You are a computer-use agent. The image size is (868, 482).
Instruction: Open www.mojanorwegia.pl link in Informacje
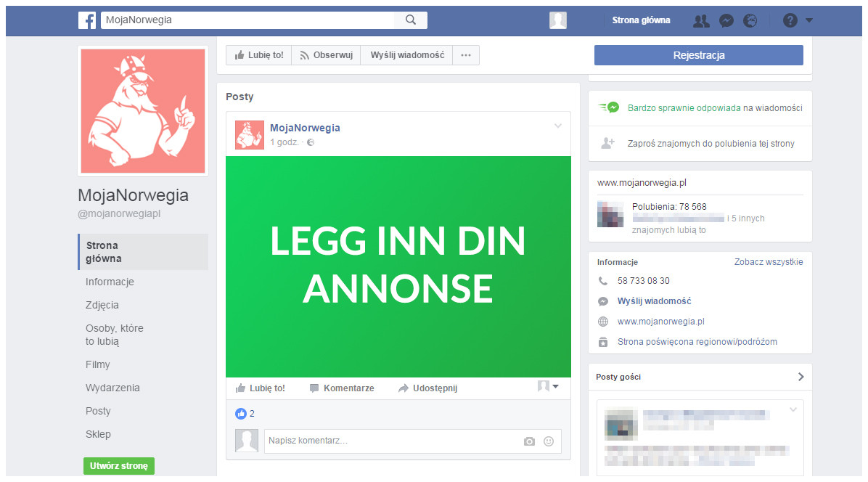661,322
